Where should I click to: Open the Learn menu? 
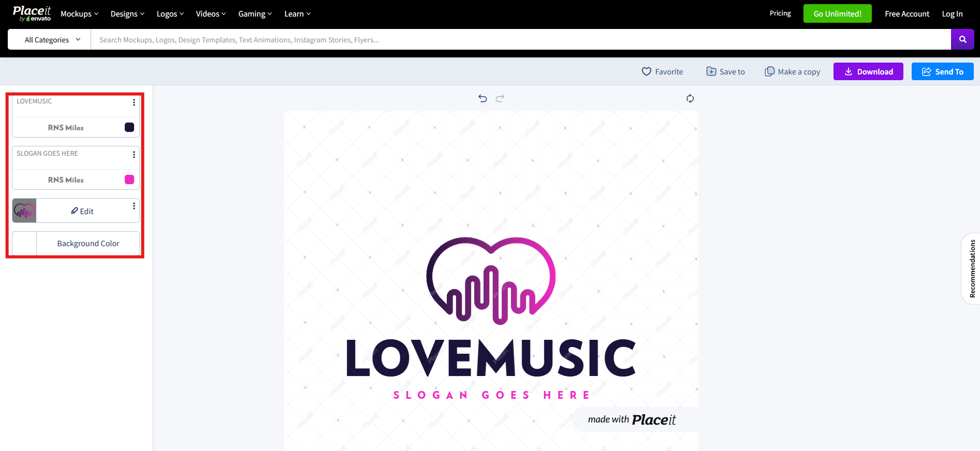point(297,14)
